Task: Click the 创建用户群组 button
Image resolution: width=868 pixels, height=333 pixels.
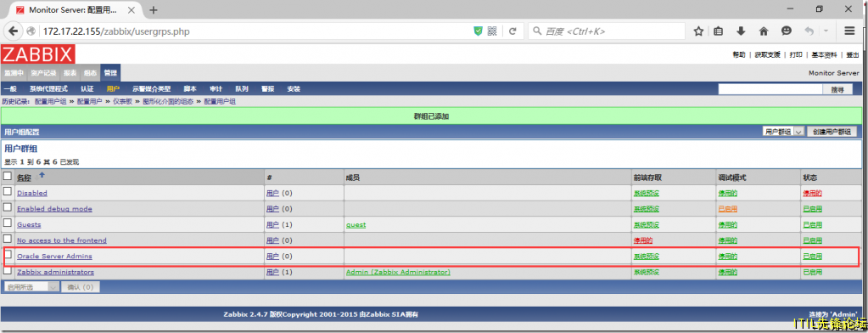Action: [832, 132]
